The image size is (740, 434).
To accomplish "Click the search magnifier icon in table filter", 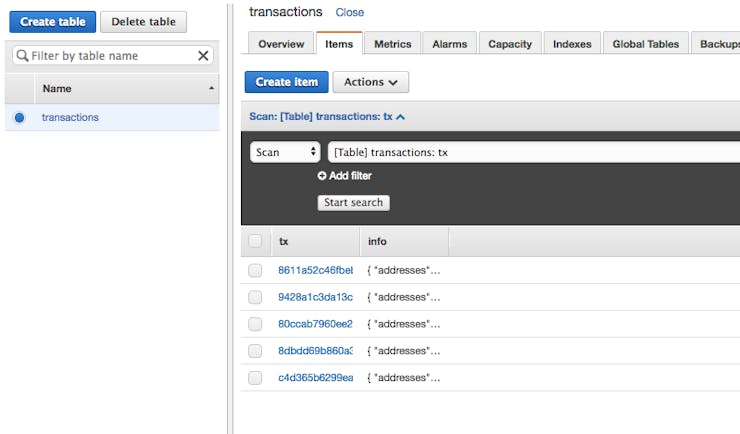I will pos(22,56).
